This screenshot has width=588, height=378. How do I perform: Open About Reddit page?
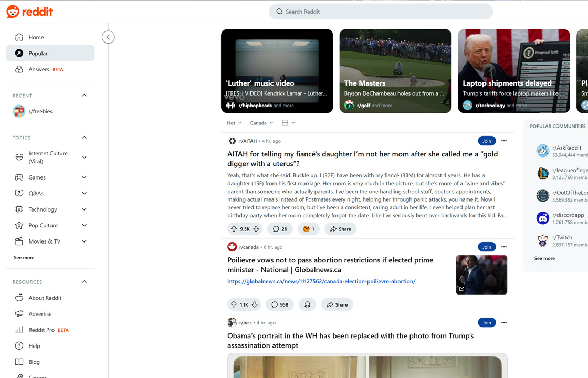coord(50,298)
